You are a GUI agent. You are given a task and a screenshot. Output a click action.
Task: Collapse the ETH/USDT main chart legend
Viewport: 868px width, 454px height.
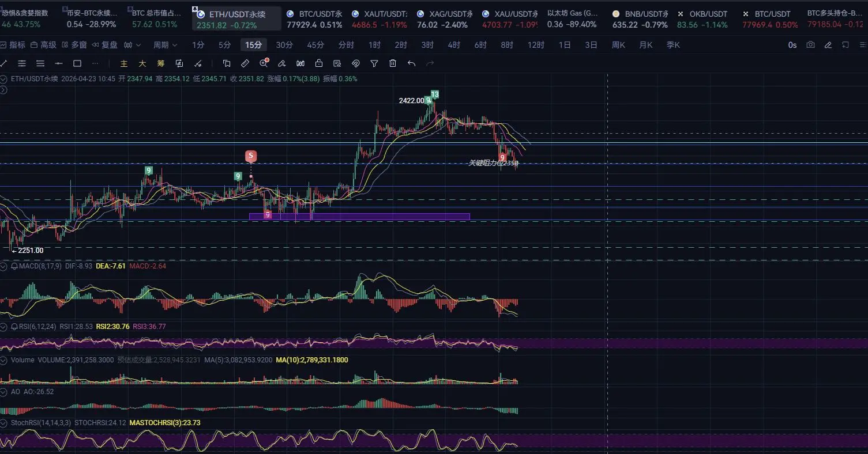pyautogui.click(x=4, y=79)
